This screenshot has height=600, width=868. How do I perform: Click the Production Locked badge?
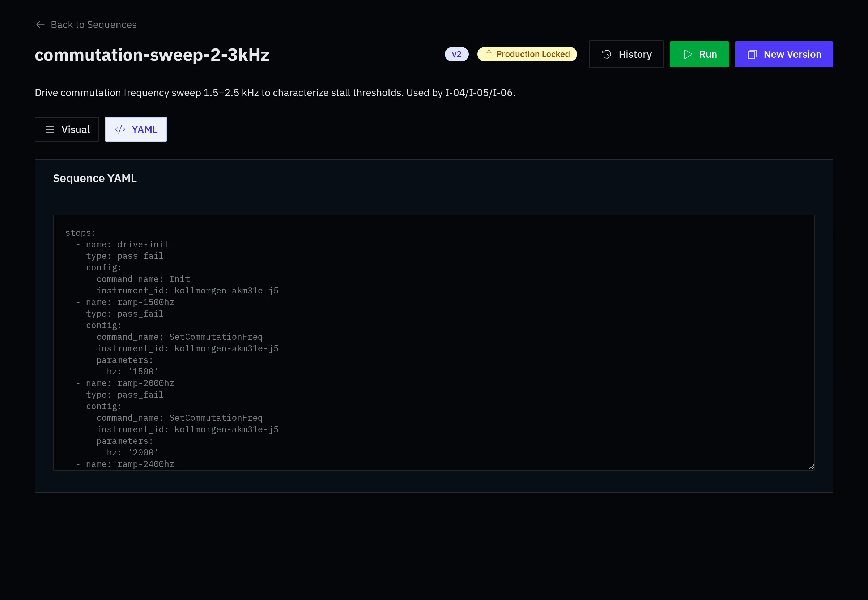coord(527,54)
